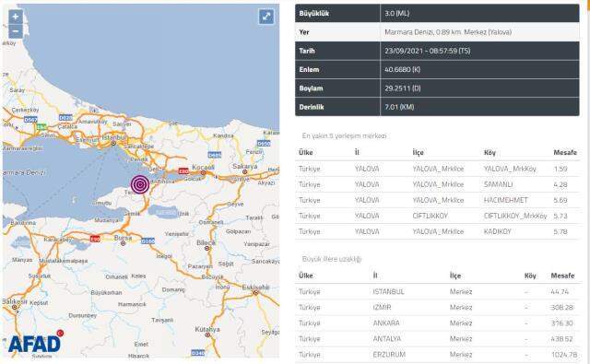Zoom in on the map with plus button
The image size is (590, 364).
[x=16, y=17]
